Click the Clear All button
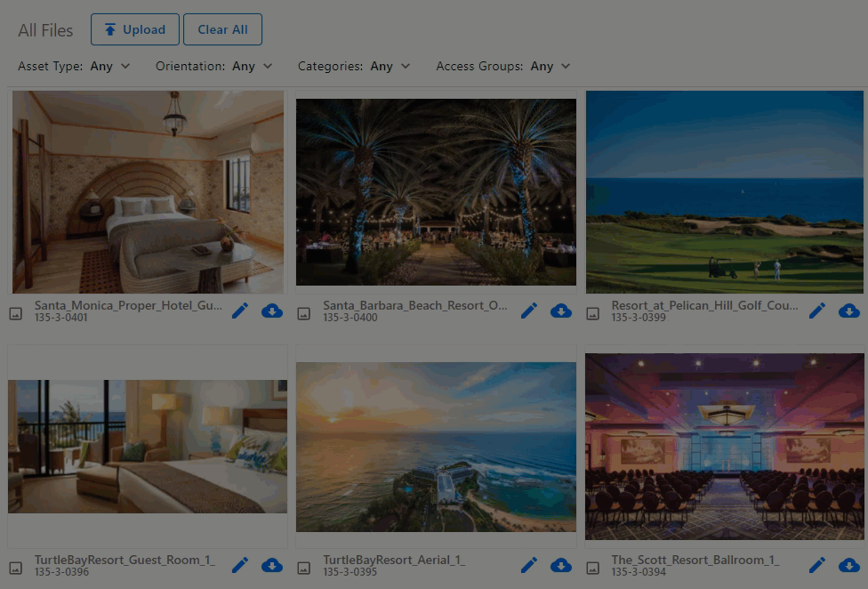This screenshot has width=868, height=589. point(222,29)
